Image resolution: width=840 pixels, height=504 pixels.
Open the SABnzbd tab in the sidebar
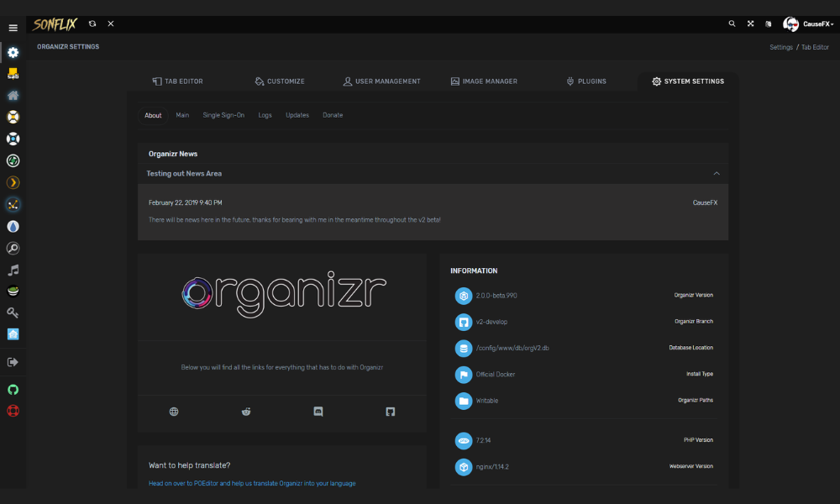[13, 74]
